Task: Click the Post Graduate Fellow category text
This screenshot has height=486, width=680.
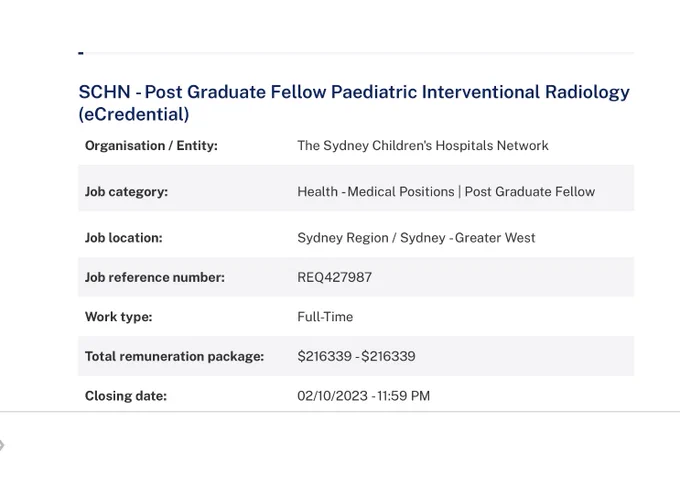Action: (530, 192)
